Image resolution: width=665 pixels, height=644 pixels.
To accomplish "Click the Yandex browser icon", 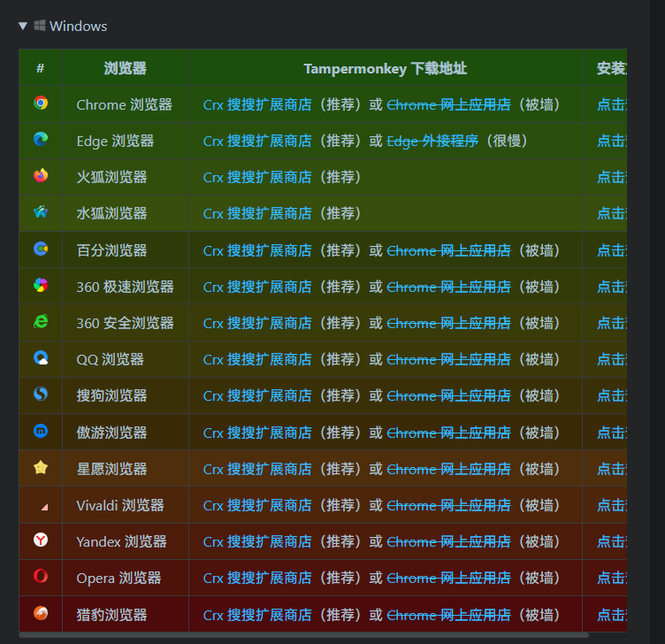I will (41, 540).
